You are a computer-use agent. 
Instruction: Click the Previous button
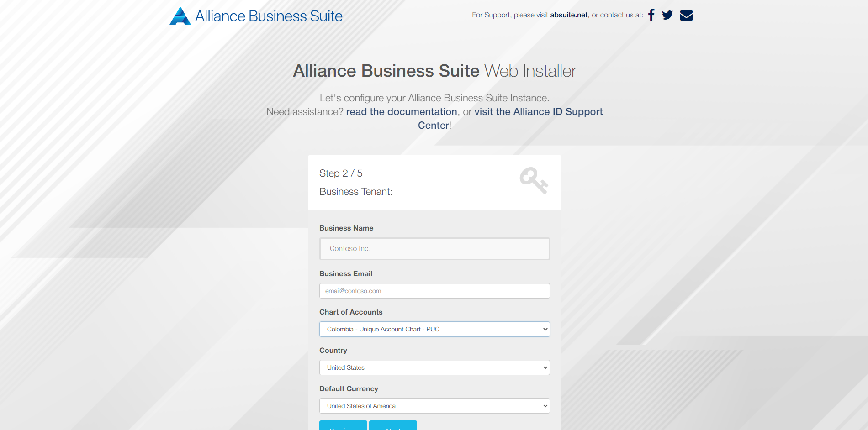tap(343, 427)
